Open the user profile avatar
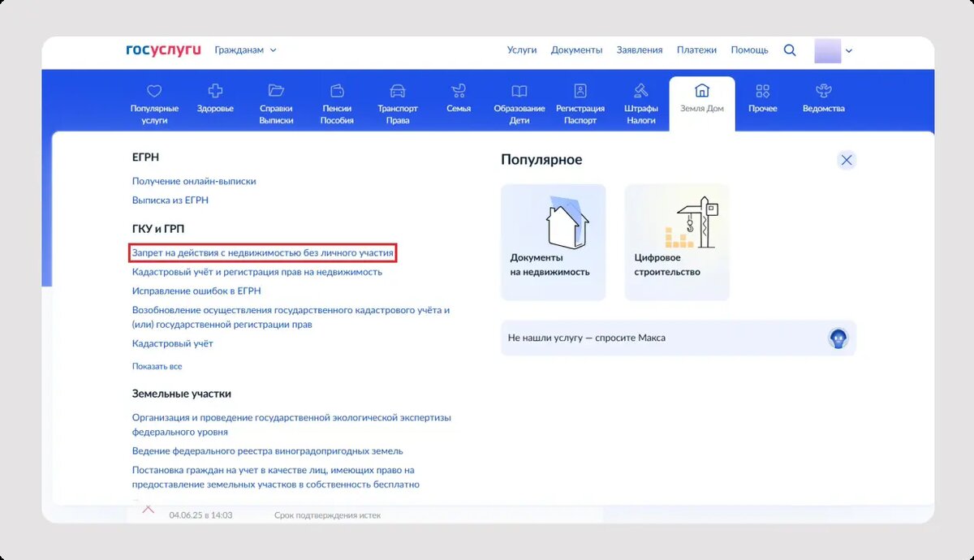This screenshot has height=560, width=974. coord(828,50)
